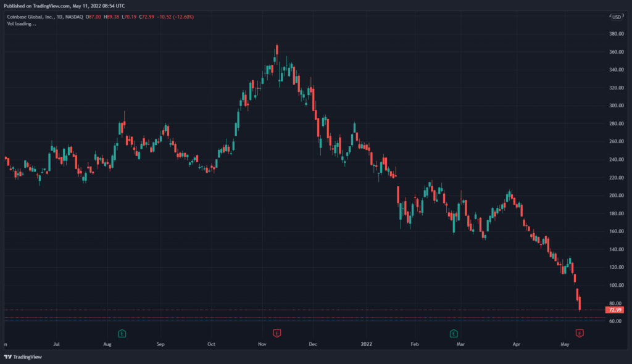Screen dimensions: 632x364
Task: Click the red 72.99 price tag
Action: coord(615,311)
